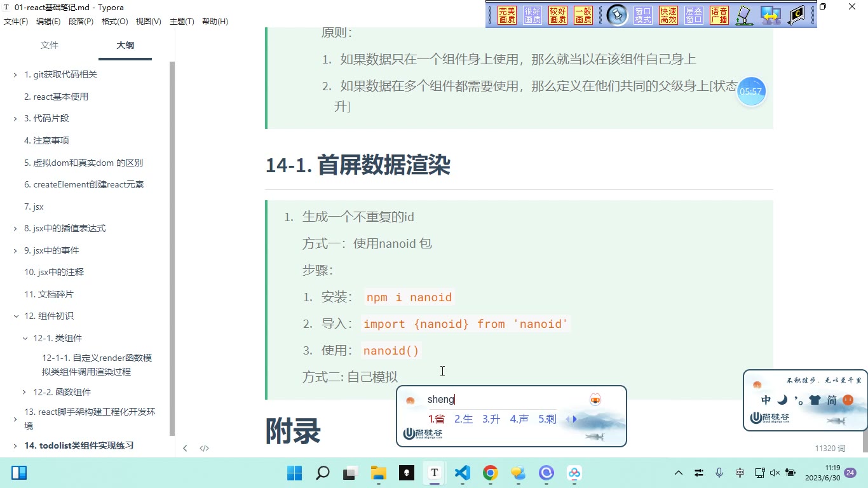Image resolution: width=868 pixels, height=488 pixels.
Task: Toggle 简 simplified Chinese on IME bar
Action: 832,400
